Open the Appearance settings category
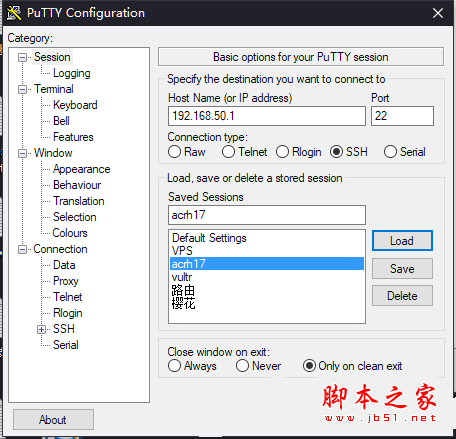The image size is (456, 439). coord(81,169)
